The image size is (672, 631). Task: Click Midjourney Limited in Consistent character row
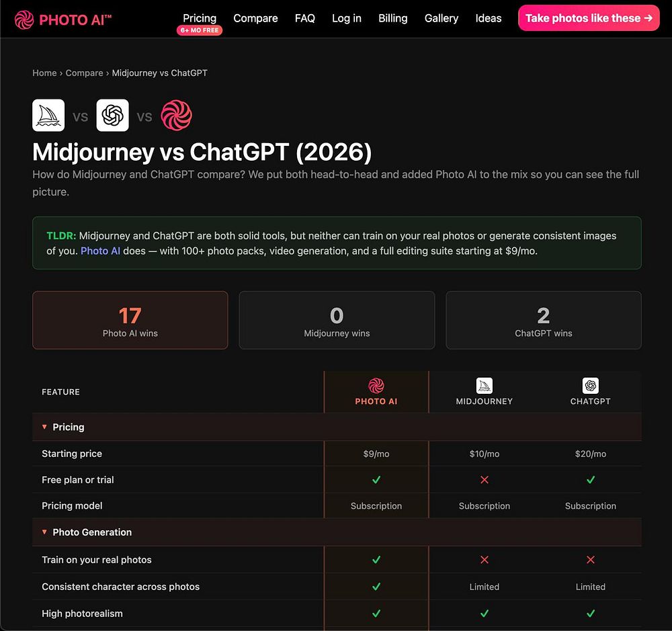point(485,587)
